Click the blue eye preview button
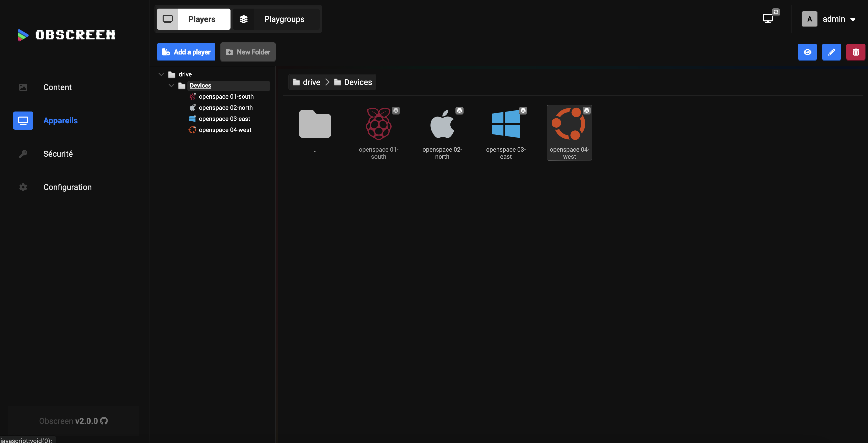This screenshot has width=868, height=443. (x=807, y=52)
